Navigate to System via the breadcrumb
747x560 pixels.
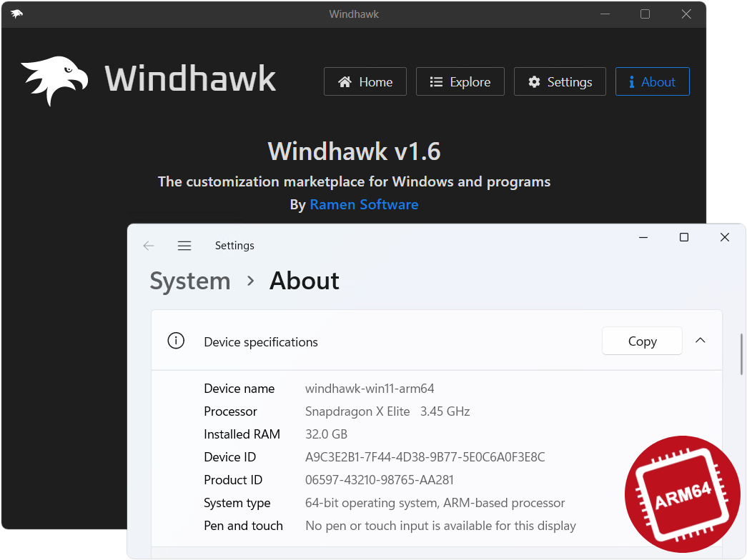tap(189, 281)
